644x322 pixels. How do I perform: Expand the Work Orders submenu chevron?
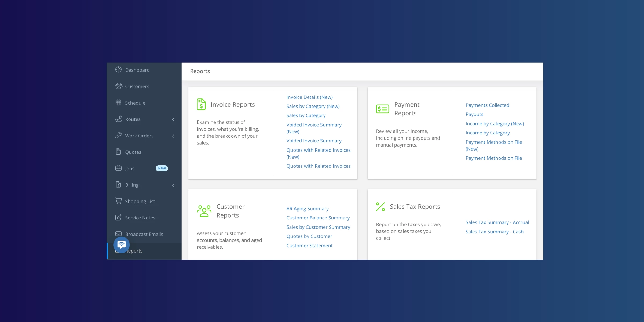[x=173, y=136]
